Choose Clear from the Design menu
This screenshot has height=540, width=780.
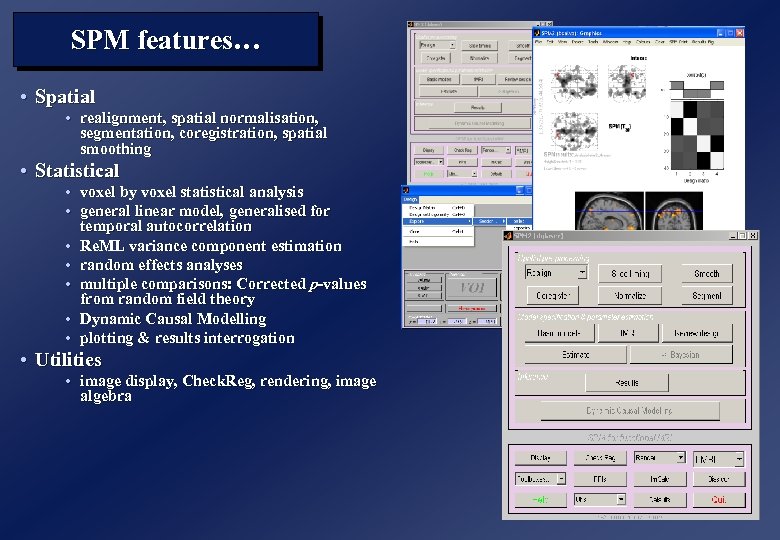tap(437, 232)
